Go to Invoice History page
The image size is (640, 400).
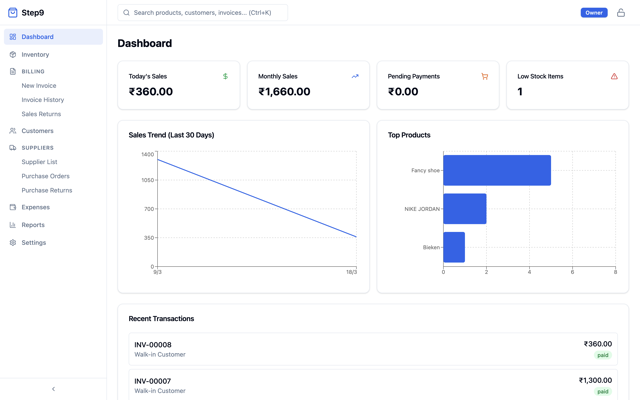(x=43, y=100)
